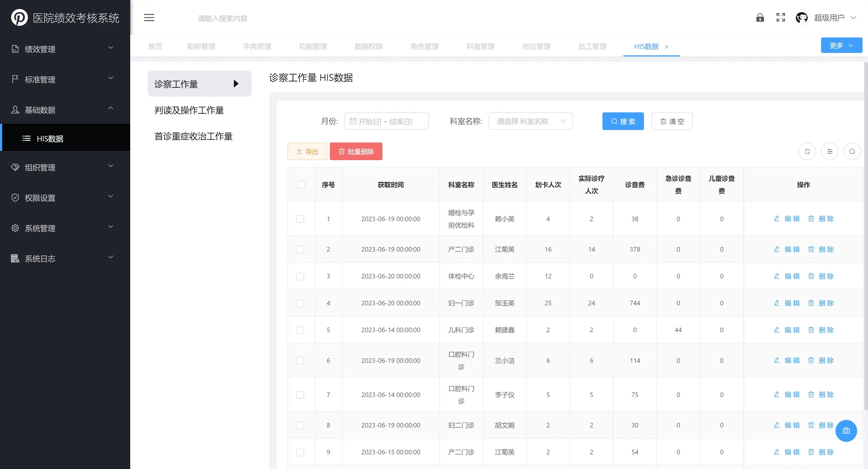868x469 pixels.
Task: Open the 更多 dropdown button
Action: pyautogui.click(x=841, y=45)
